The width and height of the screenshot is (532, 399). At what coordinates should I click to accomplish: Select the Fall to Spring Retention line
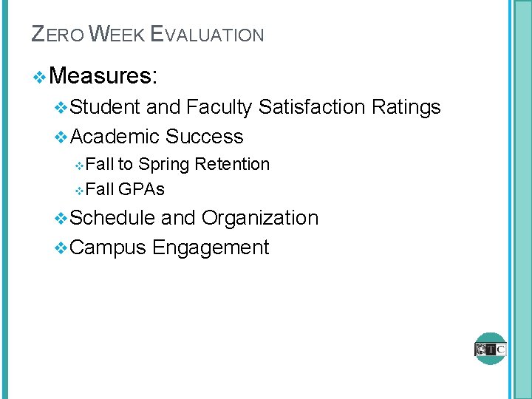point(177,164)
